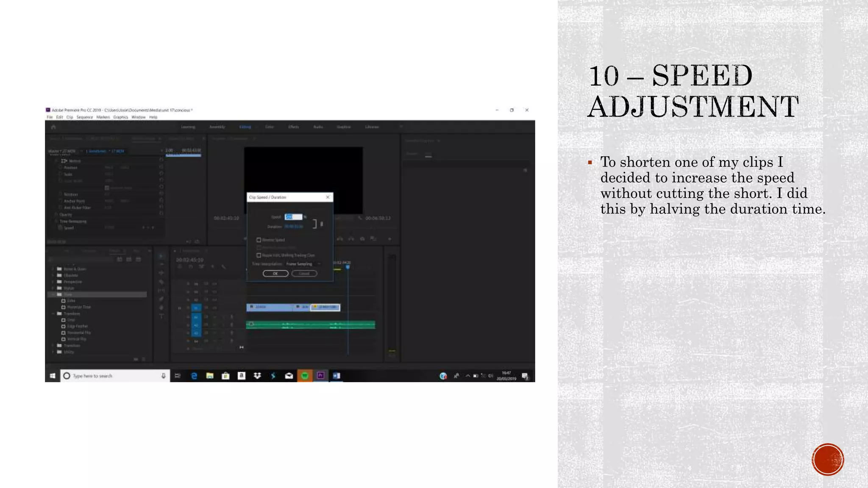Toggle the Anchor Point animation stopwatch
Screen dimensions: 868x488
click(60, 201)
